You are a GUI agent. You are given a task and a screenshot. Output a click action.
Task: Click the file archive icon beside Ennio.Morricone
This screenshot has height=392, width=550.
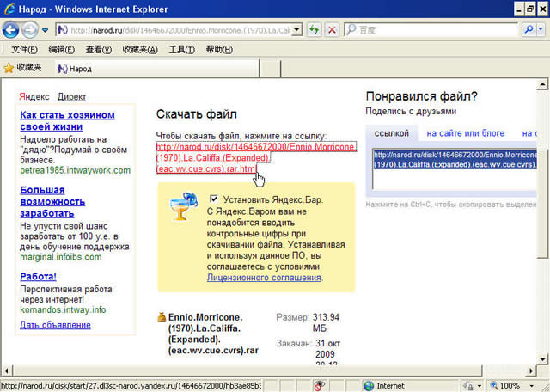(162, 317)
